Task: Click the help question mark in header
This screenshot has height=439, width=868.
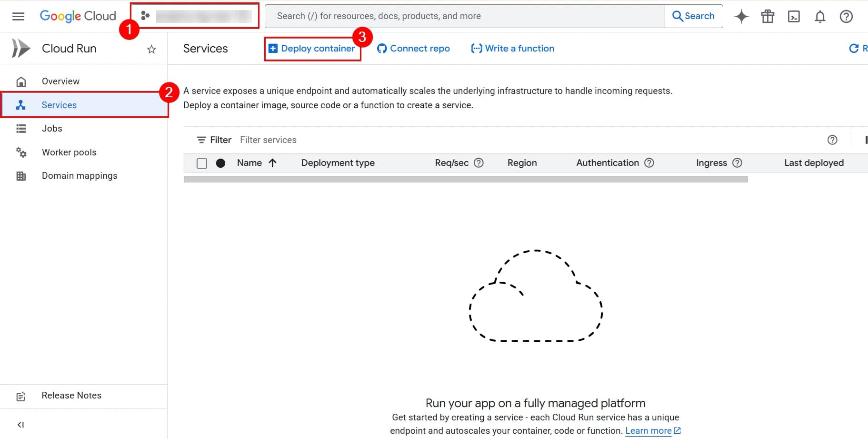Action: coord(846,17)
